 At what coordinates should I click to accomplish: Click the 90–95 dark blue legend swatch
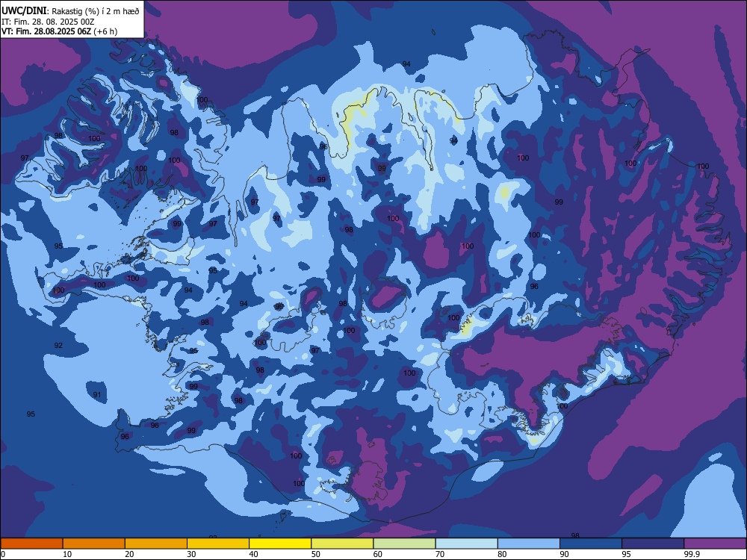click(591, 544)
